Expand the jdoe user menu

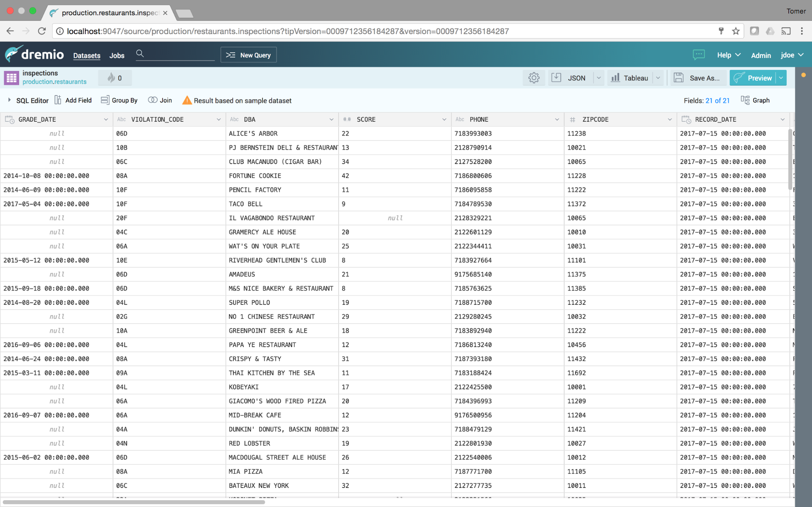coord(792,55)
